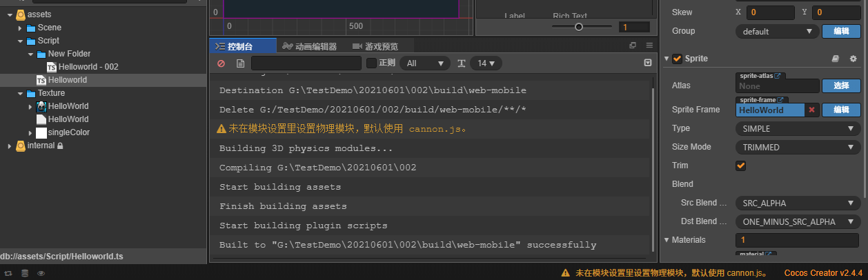This screenshot has height=280, width=868.
Task: Click the warning triangle in console log
Action: [221, 129]
